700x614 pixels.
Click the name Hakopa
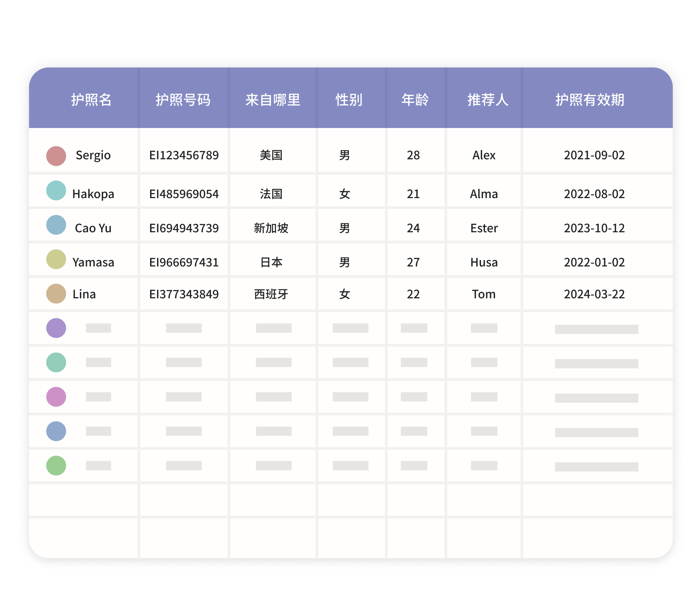point(93,194)
